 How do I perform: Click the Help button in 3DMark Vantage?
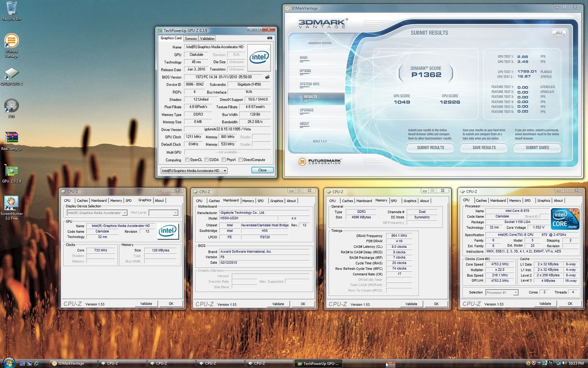559,33
